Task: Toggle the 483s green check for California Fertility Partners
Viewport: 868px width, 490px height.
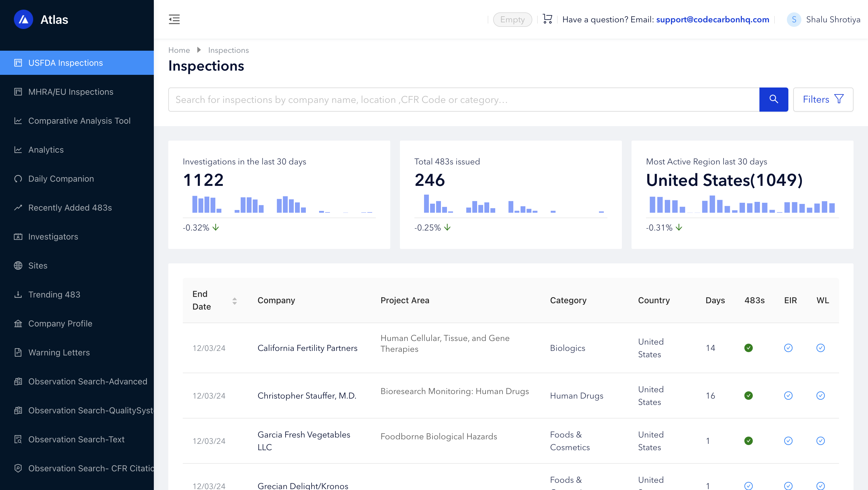Action: (x=749, y=348)
